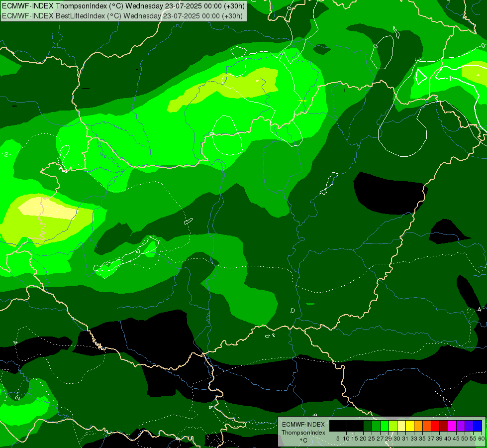This screenshot has width=487, height=448.
Task: Click the '37' tick label on the legend scale
Action: tap(431, 439)
